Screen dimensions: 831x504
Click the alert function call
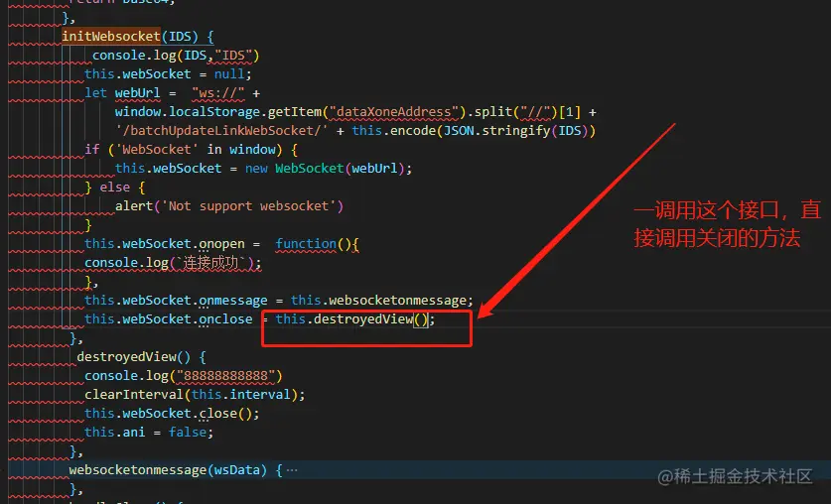[134, 206]
